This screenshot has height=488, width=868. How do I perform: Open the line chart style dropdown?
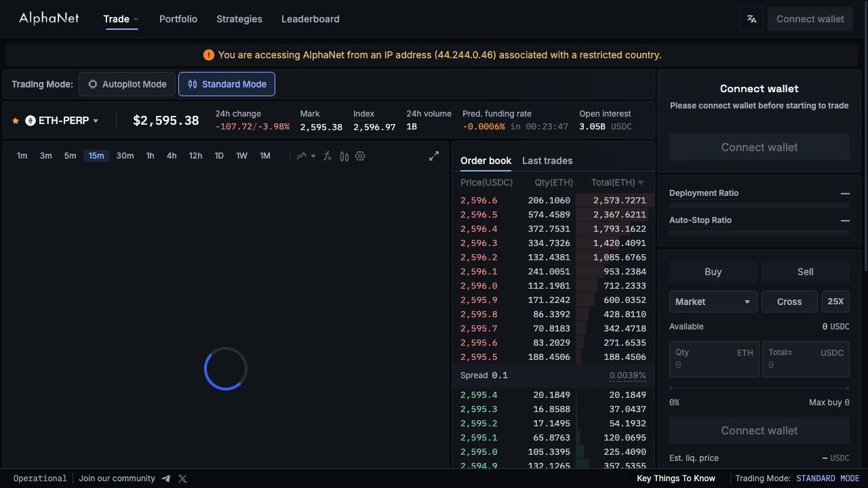[x=306, y=156]
